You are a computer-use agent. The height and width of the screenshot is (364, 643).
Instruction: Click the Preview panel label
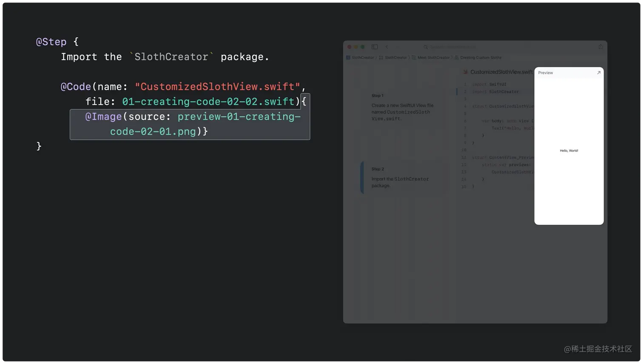546,73
